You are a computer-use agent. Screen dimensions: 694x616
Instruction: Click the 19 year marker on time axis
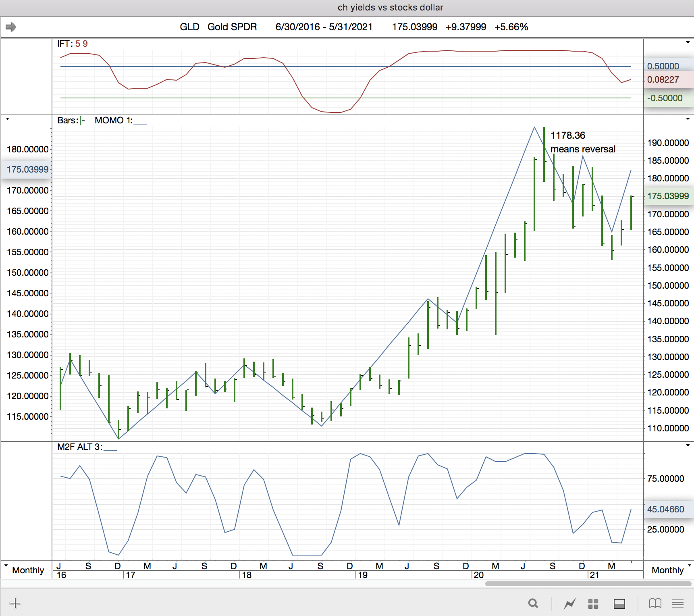[363, 575]
